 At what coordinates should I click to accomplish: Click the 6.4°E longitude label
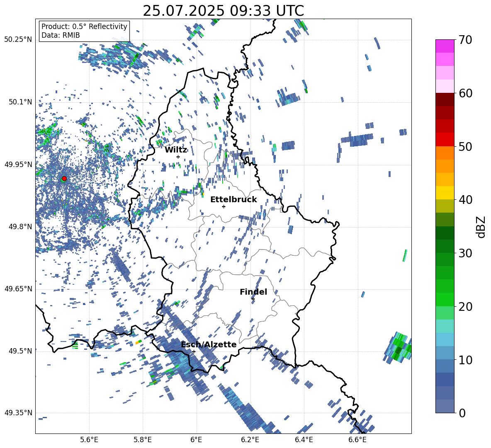click(x=304, y=440)
